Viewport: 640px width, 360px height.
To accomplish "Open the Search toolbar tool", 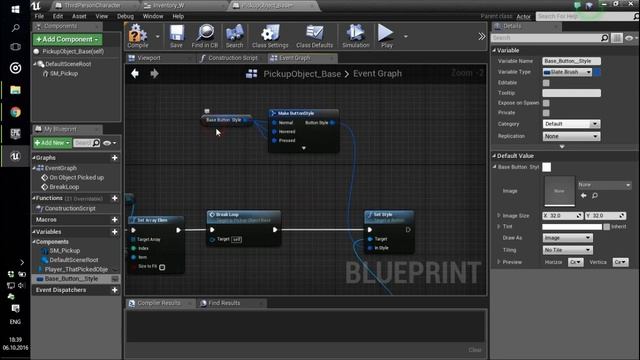I will pyautogui.click(x=234, y=36).
